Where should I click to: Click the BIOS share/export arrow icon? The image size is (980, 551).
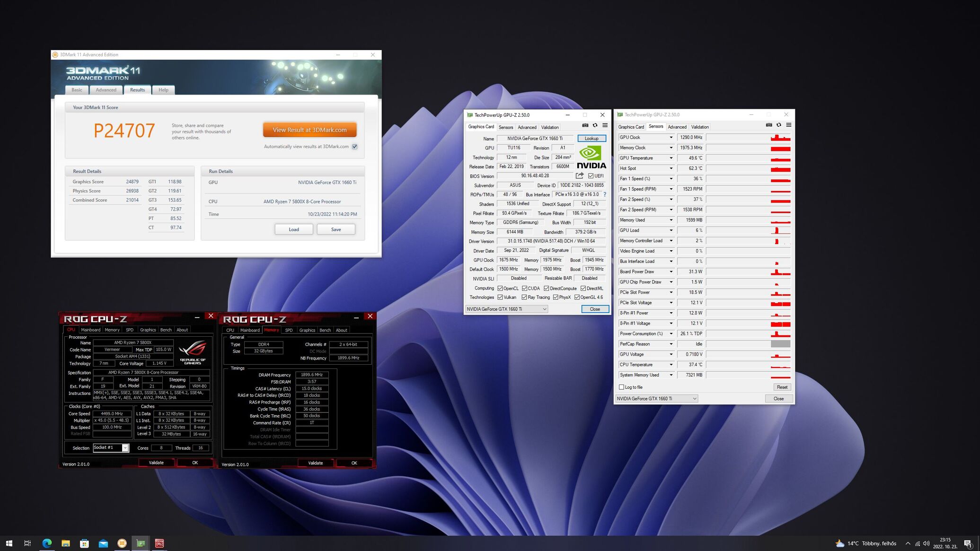(x=579, y=175)
